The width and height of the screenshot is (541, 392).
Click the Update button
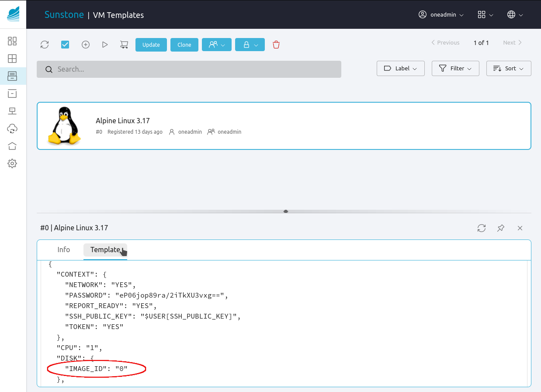pos(151,45)
